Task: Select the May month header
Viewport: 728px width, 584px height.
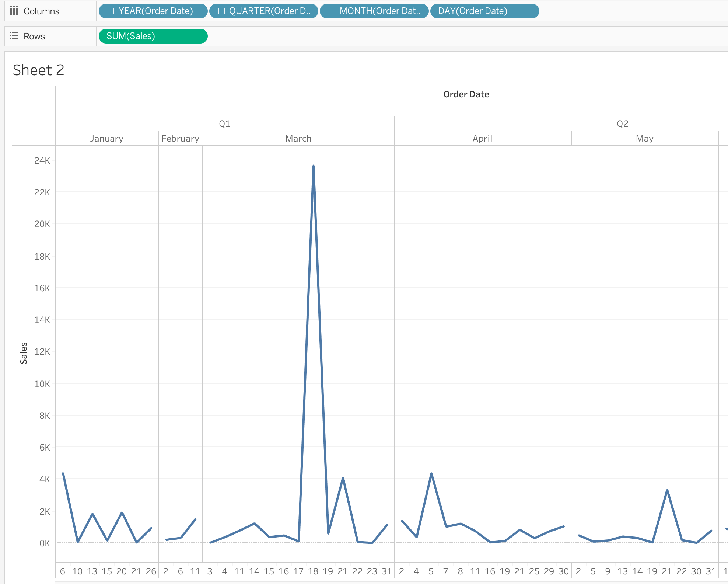Action: (x=644, y=139)
